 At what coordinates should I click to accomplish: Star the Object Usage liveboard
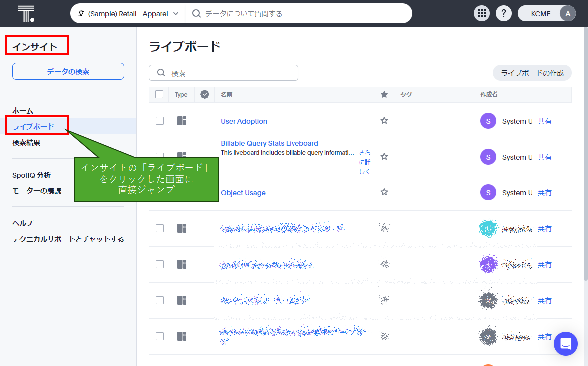[x=384, y=192]
